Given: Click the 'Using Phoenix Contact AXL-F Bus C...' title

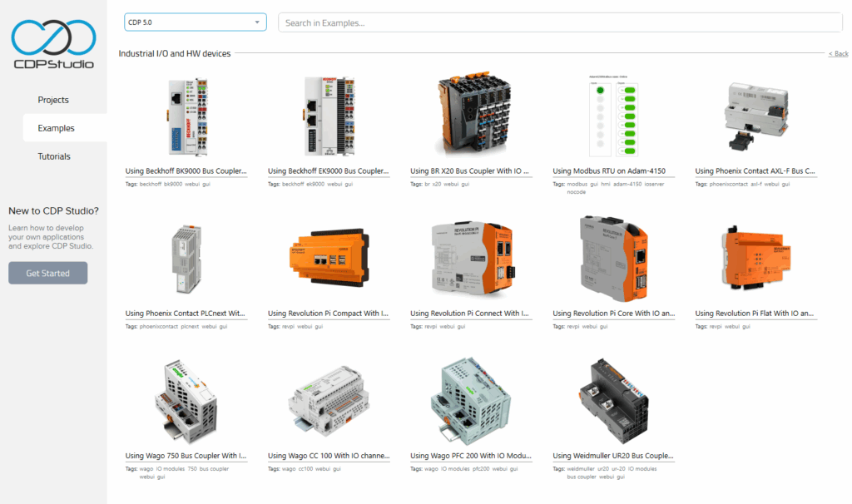Looking at the screenshot, I should pyautogui.click(x=755, y=171).
